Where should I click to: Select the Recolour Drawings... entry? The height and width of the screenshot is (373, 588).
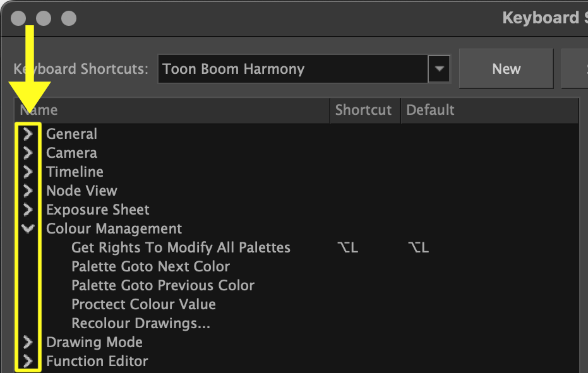(x=141, y=324)
